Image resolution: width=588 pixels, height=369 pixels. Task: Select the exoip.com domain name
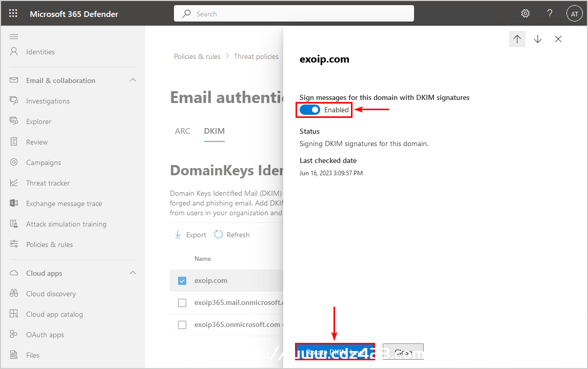coord(211,280)
